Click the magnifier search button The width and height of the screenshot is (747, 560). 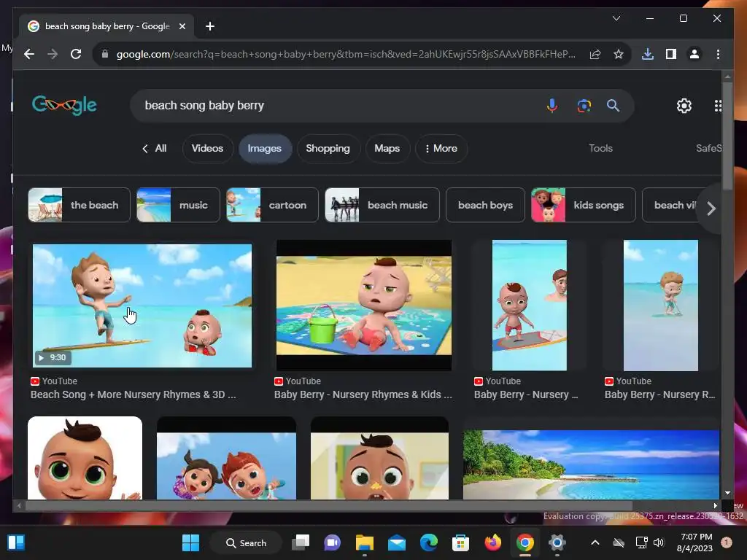(x=613, y=105)
